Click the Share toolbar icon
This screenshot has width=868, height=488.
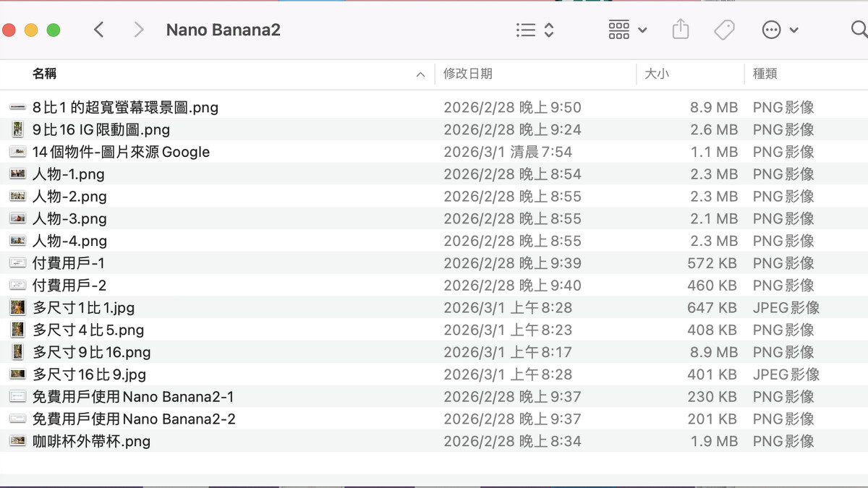click(x=680, y=30)
